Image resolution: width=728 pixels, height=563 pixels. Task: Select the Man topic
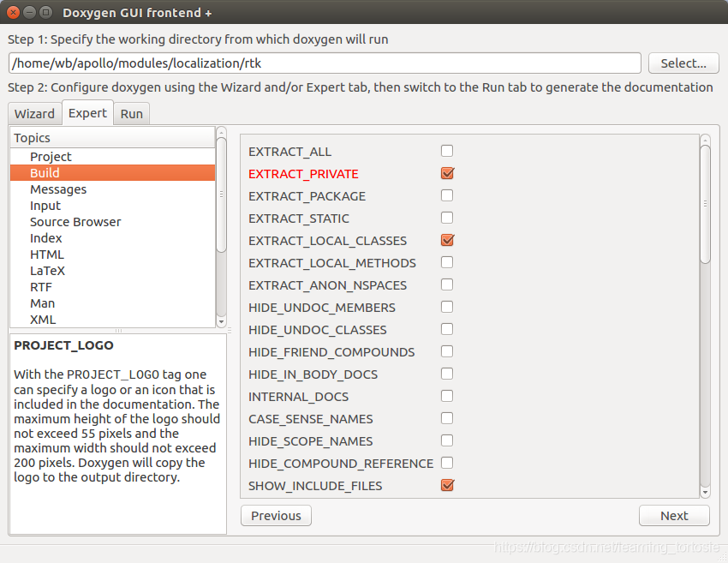(112, 302)
